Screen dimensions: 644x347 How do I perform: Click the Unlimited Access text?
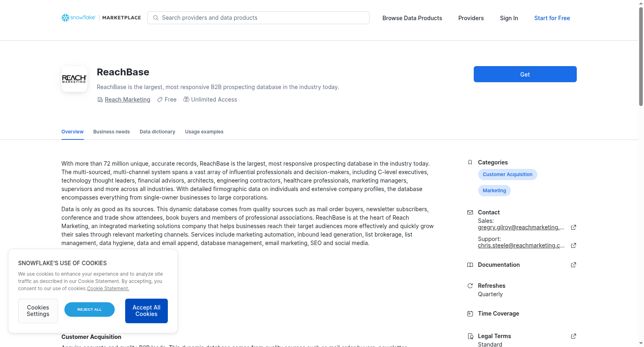214,100
